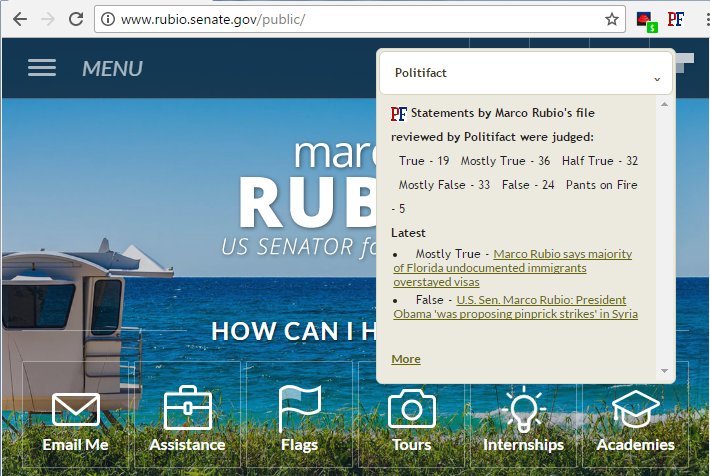This screenshot has width=710, height=476.
Task: Click the popup scrollbar up arrow
Action: [x=664, y=104]
